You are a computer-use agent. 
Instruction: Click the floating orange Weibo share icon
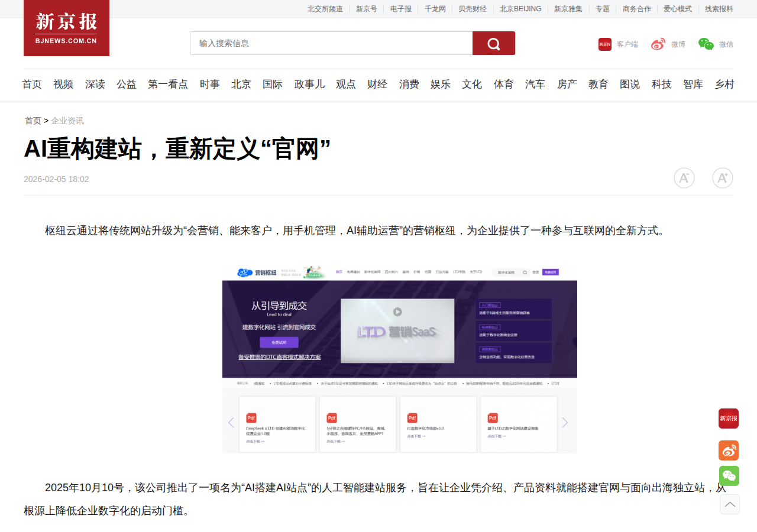pyautogui.click(x=729, y=450)
